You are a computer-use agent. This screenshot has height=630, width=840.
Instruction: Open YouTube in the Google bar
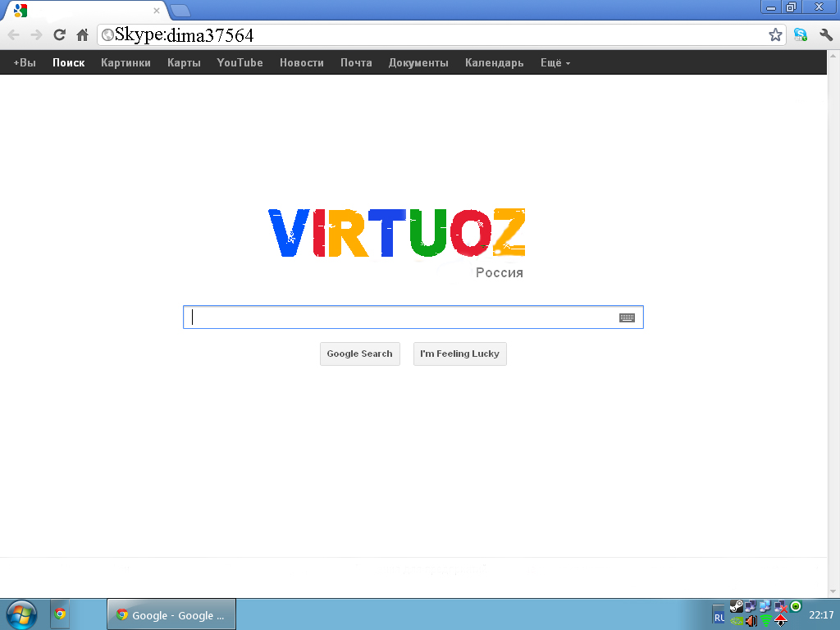click(240, 62)
